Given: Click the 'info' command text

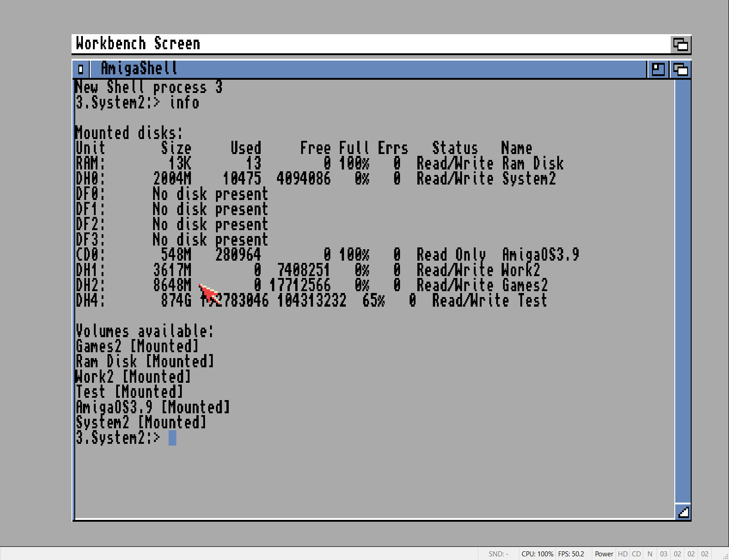Looking at the screenshot, I should 184,103.
